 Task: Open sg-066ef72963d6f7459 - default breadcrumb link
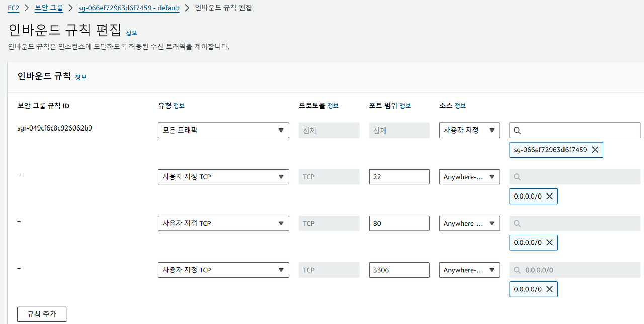click(x=129, y=8)
